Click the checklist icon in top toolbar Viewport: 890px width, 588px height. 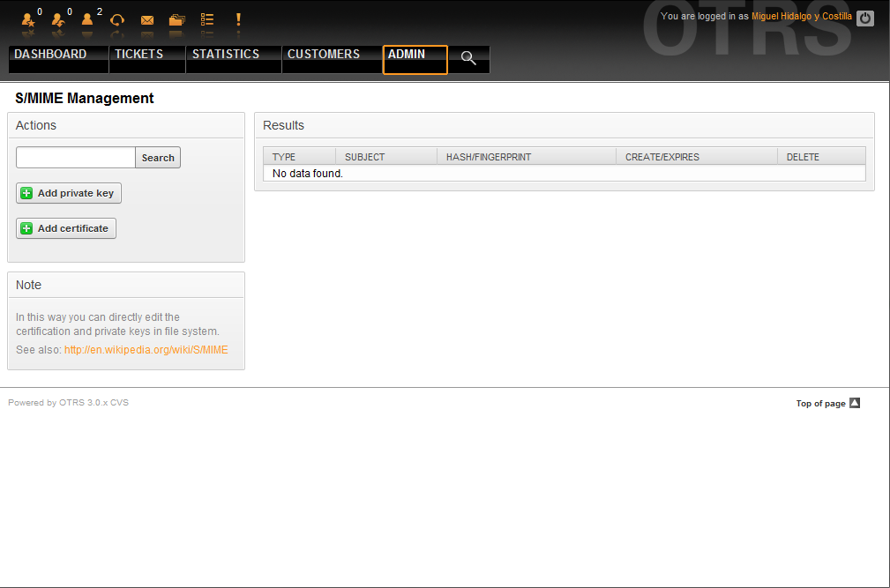coord(207,19)
